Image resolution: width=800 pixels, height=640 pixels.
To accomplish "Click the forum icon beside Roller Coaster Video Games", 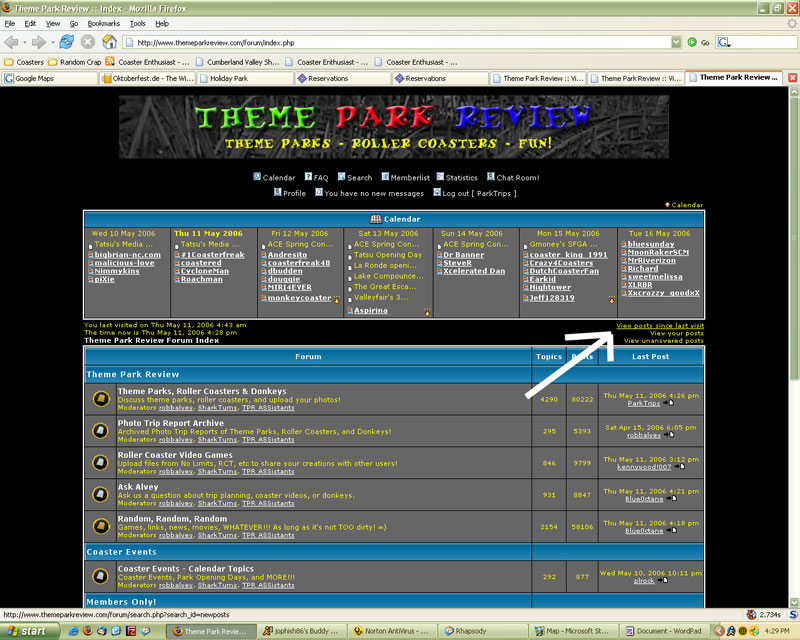I will (101, 462).
